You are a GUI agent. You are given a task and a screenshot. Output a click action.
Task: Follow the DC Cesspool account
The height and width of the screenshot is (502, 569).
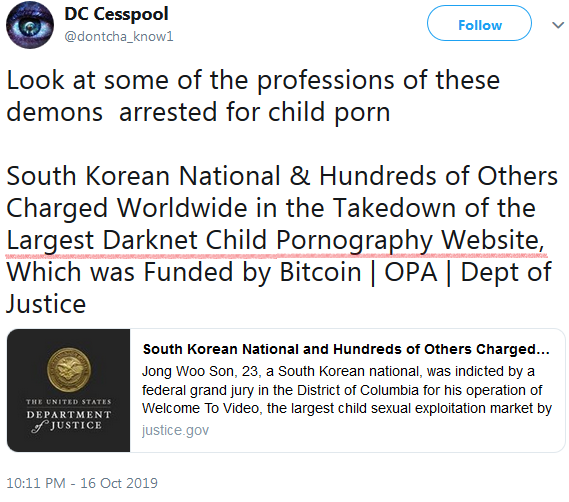pos(479,23)
